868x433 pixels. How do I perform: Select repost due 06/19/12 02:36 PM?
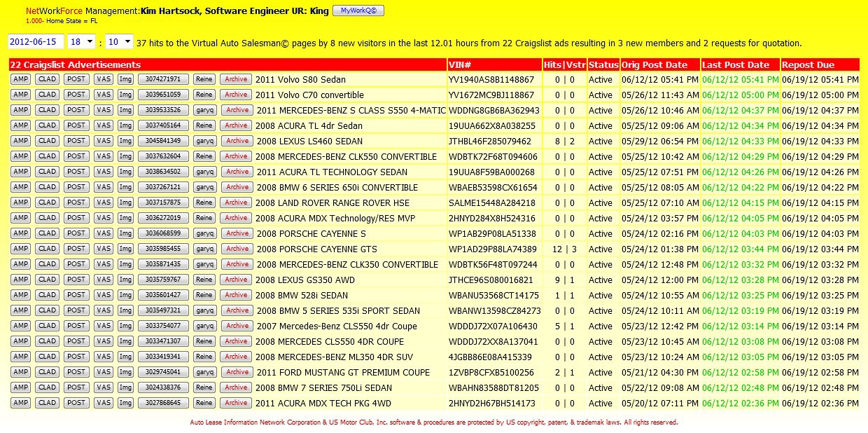pos(820,404)
